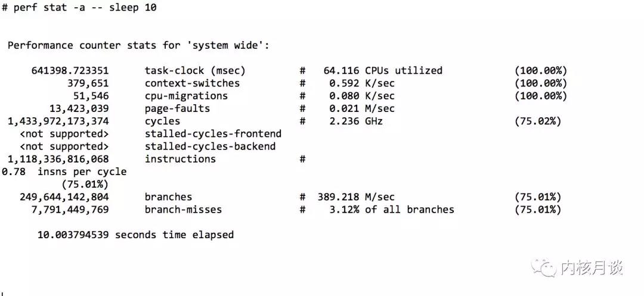The width and height of the screenshot is (644, 296).
Task: Click the cpu-migrations event label
Action: (186, 96)
